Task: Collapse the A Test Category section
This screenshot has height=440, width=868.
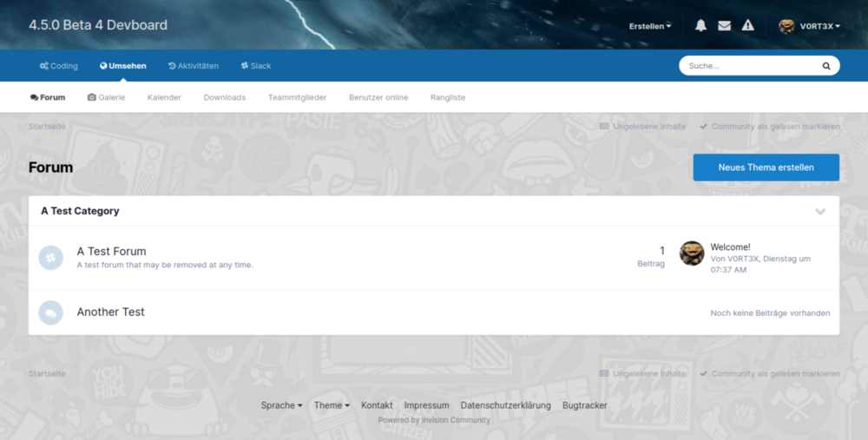Action: [x=820, y=212]
